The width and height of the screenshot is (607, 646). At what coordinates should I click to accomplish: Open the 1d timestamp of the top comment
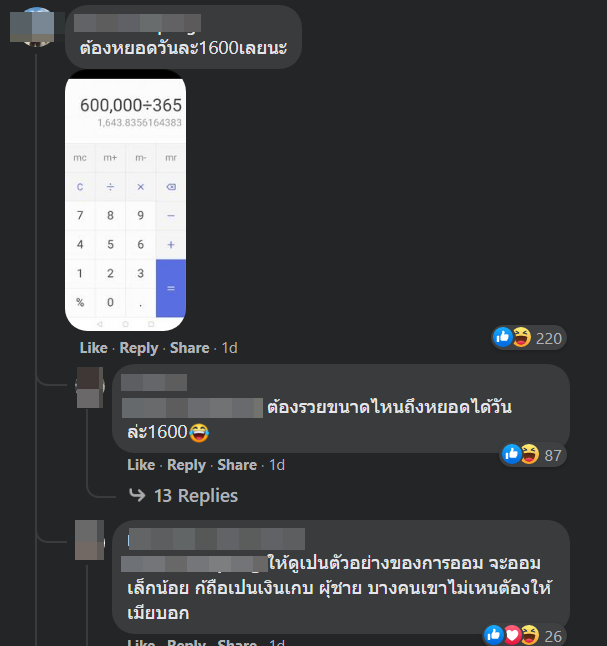(230, 348)
